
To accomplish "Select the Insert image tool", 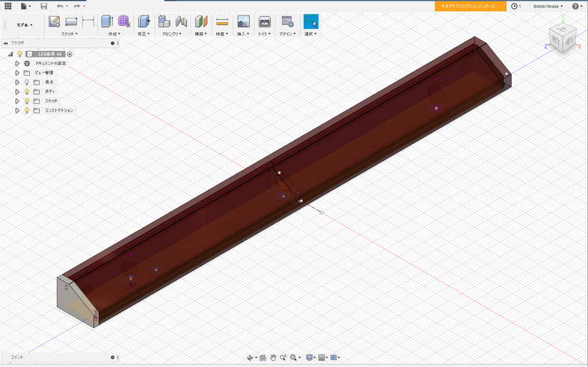I will [x=243, y=21].
